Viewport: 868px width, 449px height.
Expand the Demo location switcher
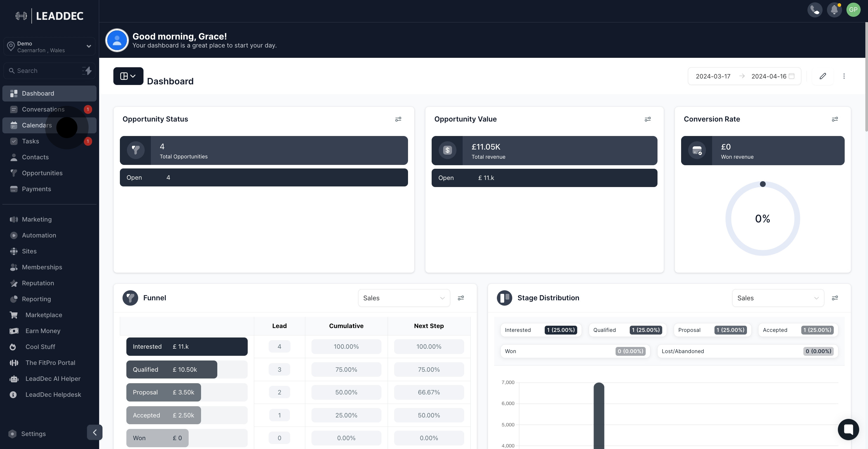[49, 46]
